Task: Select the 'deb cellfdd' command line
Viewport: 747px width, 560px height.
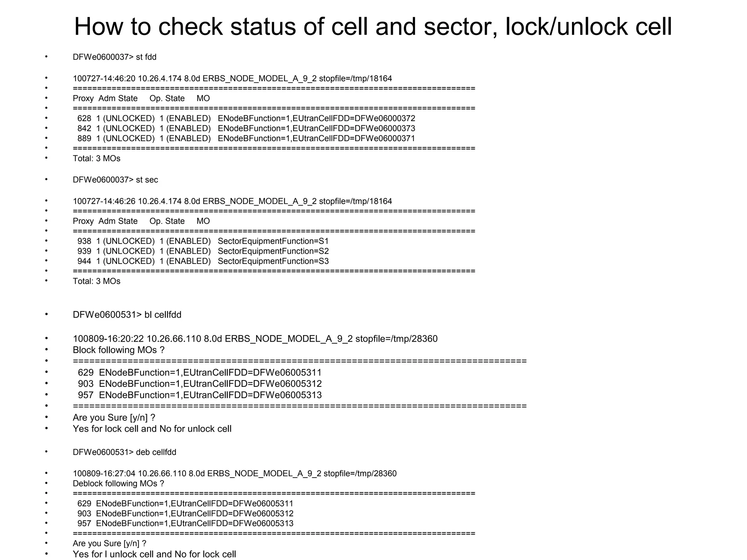Action: (x=124, y=452)
